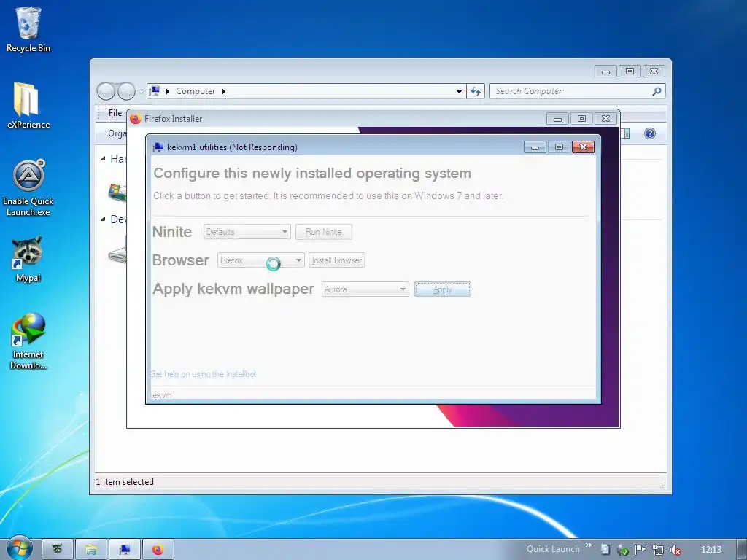This screenshot has height=560, width=747.
Task: Click the Computer icon in the address bar
Action: (x=155, y=90)
